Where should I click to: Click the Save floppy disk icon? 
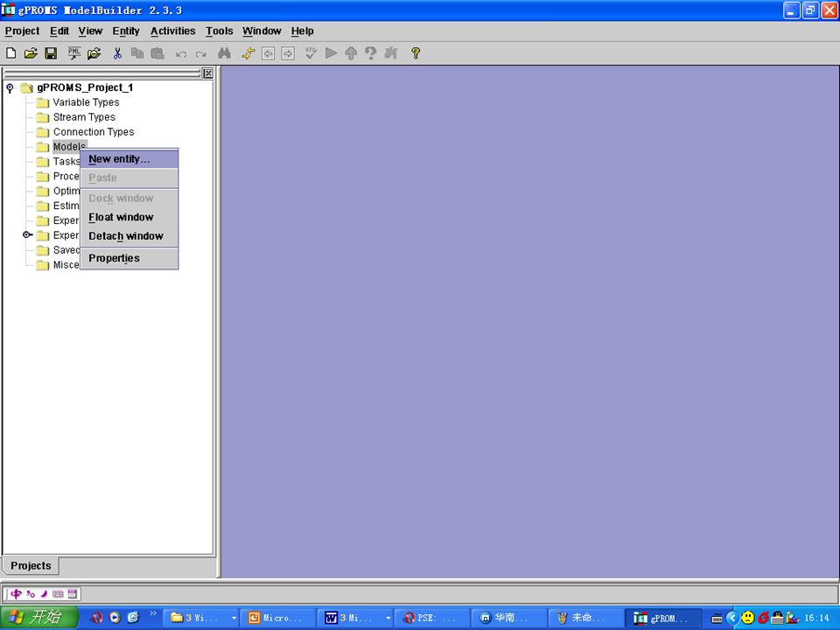tap(51, 53)
